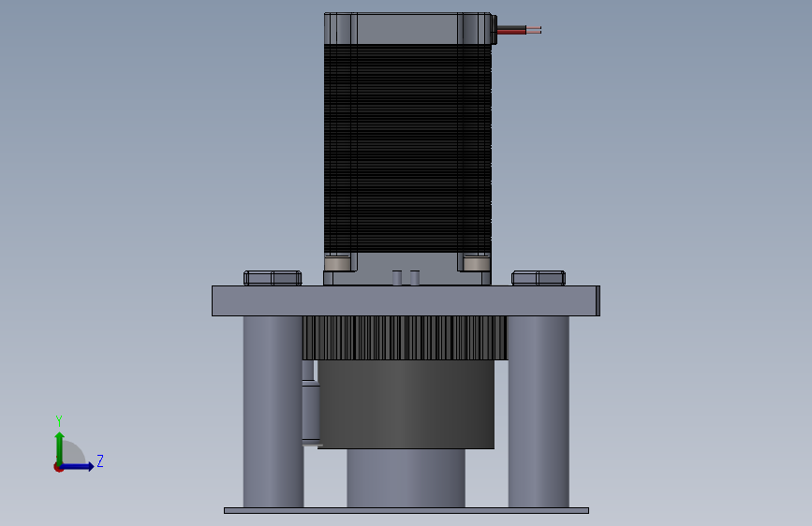This screenshot has height=526, width=812.
Task: Select the red and black motor wires
Action: pyautogui.click(x=519, y=30)
